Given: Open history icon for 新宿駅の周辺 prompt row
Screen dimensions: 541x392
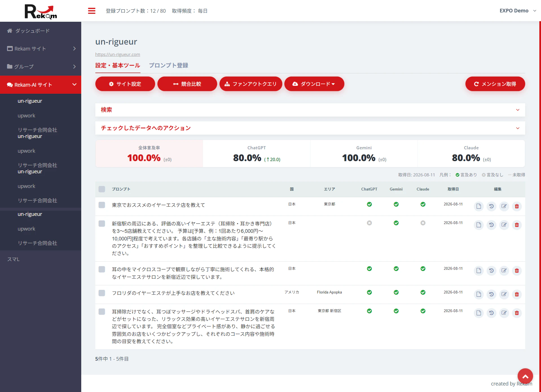Looking at the screenshot, I should (491, 225).
